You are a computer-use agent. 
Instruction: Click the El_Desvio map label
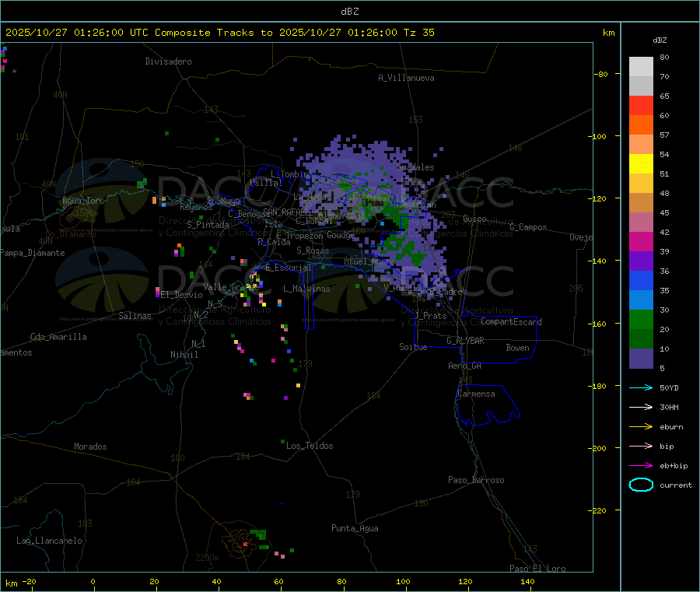[181, 295]
